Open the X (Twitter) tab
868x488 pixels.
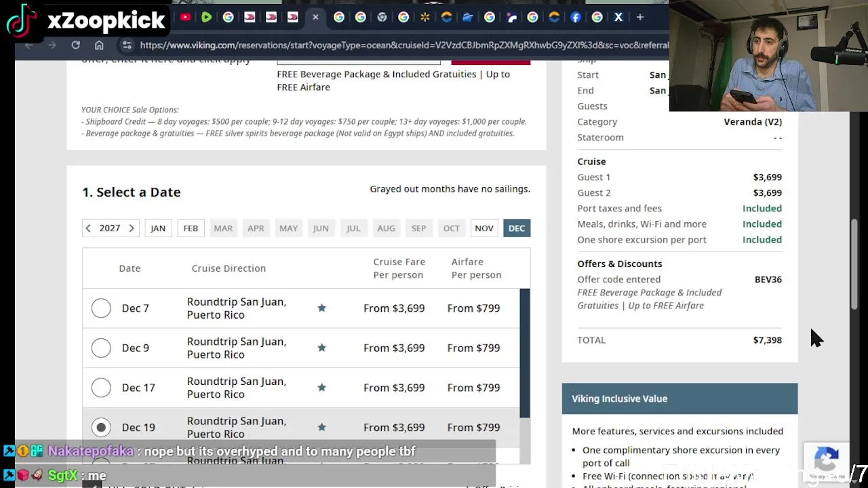pos(618,17)
